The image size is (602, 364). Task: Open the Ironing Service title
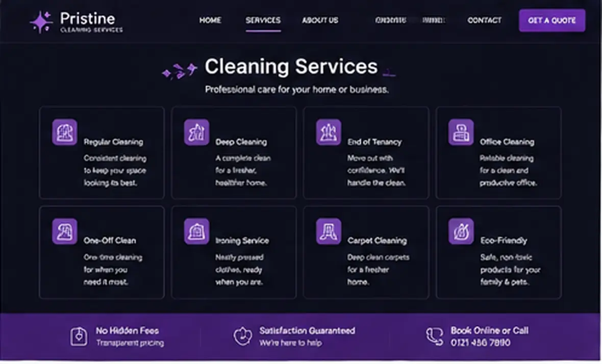[x=242, y=241]
